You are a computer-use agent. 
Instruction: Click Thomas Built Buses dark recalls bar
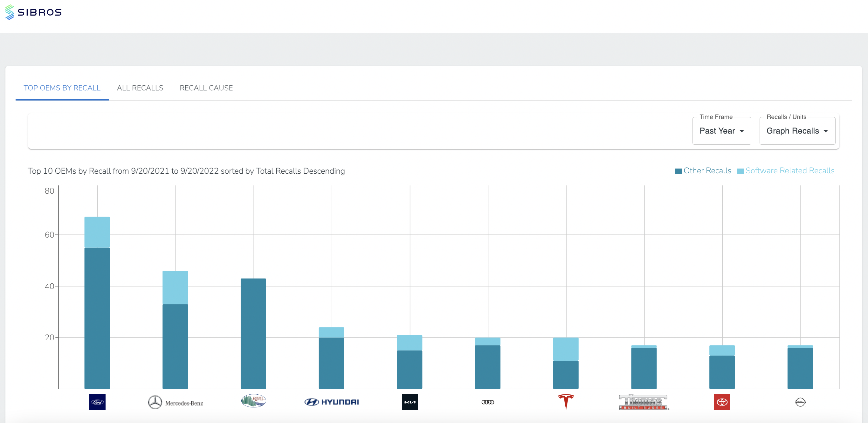(644, 368)
